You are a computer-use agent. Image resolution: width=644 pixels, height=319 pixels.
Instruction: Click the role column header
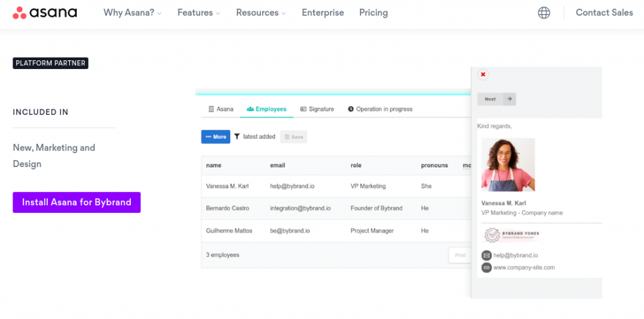tap(356, 165)
